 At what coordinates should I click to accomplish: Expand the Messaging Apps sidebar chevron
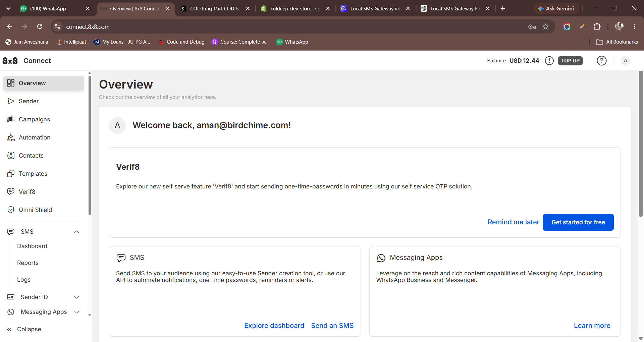[76, 312]
